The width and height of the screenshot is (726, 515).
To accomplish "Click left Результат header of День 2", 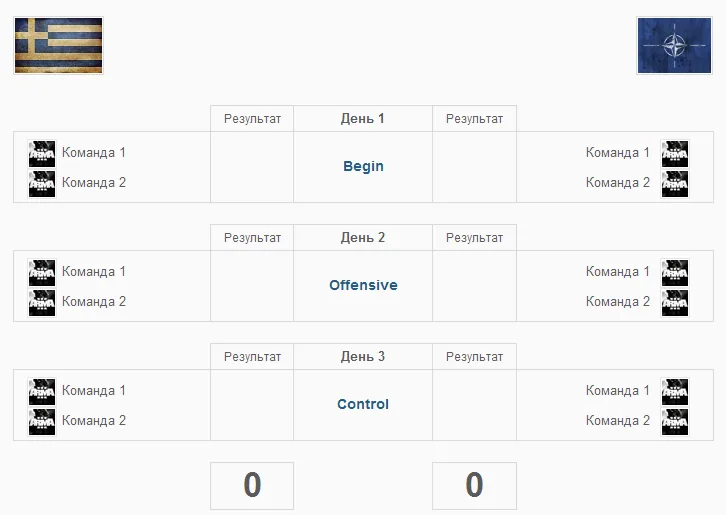I will coord(252,238).
